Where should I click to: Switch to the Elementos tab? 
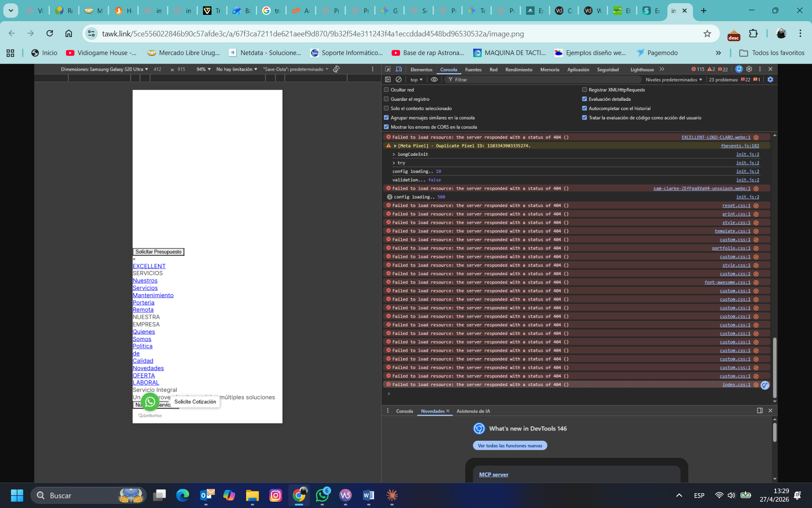pos(421,69)
